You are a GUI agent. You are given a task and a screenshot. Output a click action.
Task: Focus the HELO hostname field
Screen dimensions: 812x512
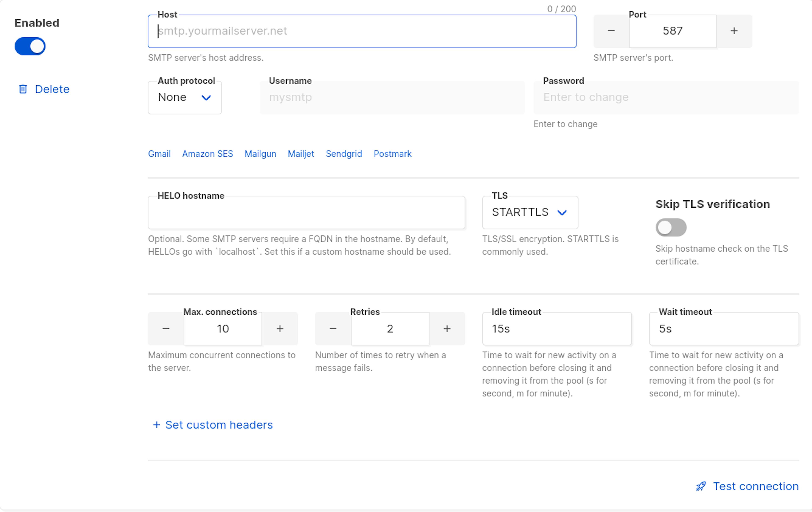click(x=306, y=213)
